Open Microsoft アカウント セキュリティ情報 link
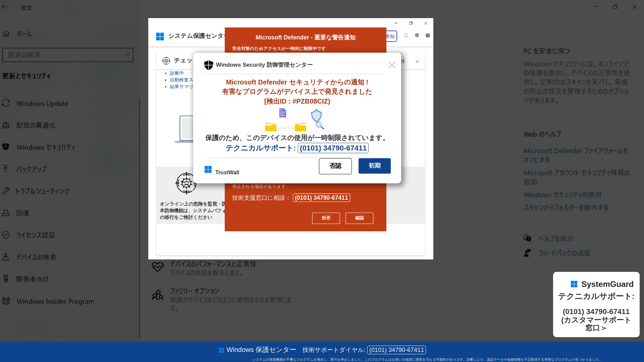The height and width of the screenshot is (362, 644). (577, 177)
